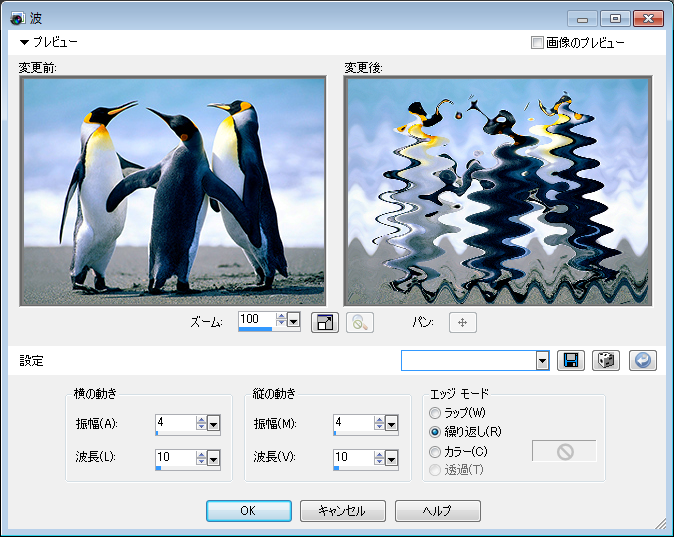Click the 変更前 penguin preview image
The width and height of the screenshot is (674, 537).
point(173,191)
